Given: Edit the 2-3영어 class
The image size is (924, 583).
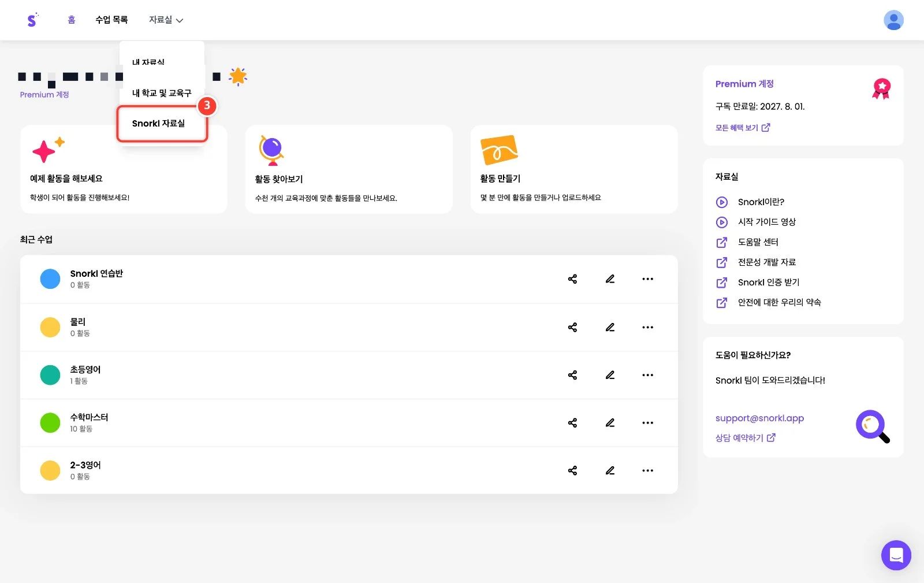Looking at the screenshot, I should (x=610, y=471).
